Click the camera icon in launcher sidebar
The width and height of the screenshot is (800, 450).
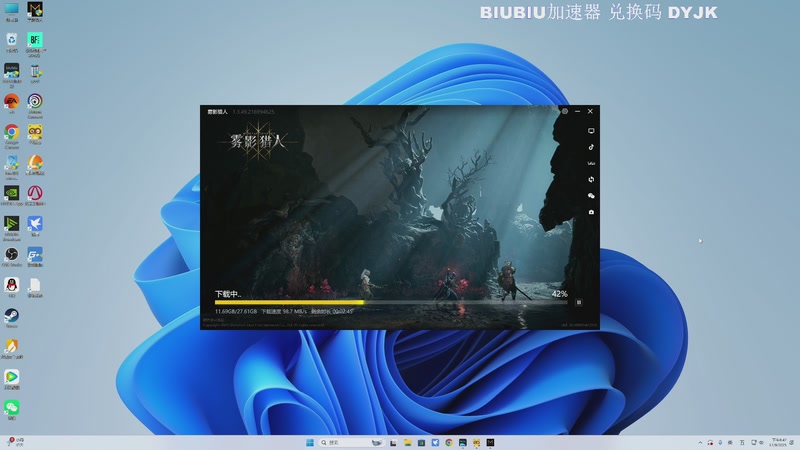coord(591,212)
